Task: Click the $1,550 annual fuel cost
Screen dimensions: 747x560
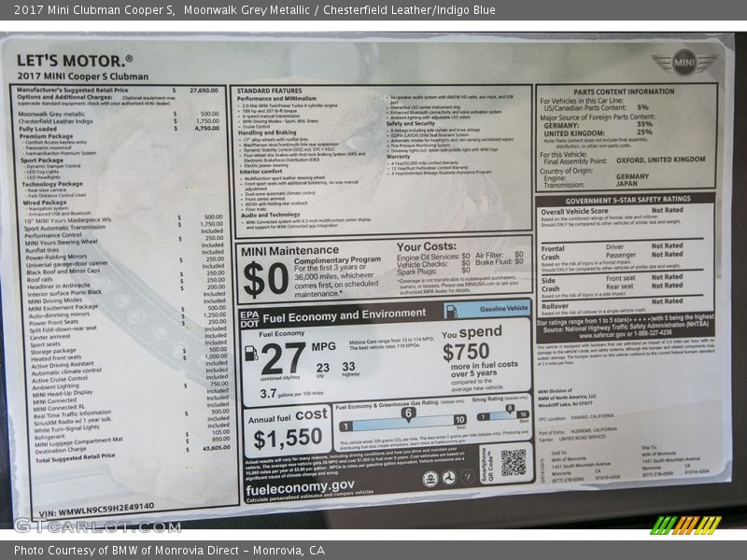Action: 288,439
